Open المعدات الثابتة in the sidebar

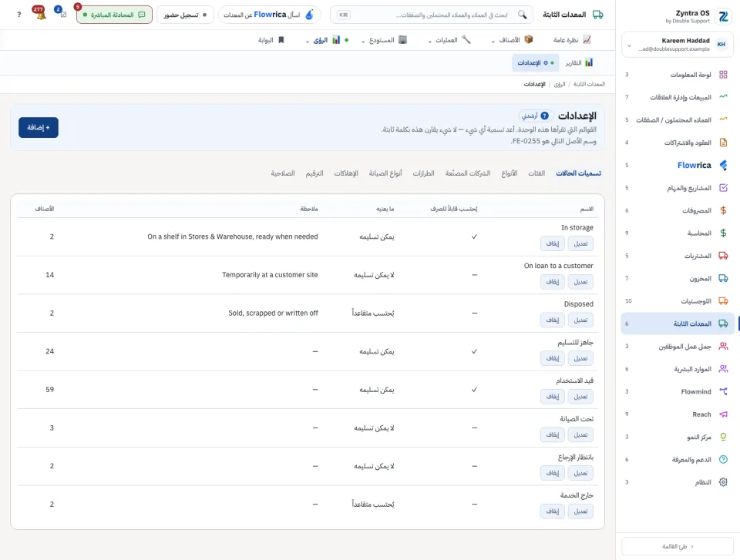[x=678, y=324]
